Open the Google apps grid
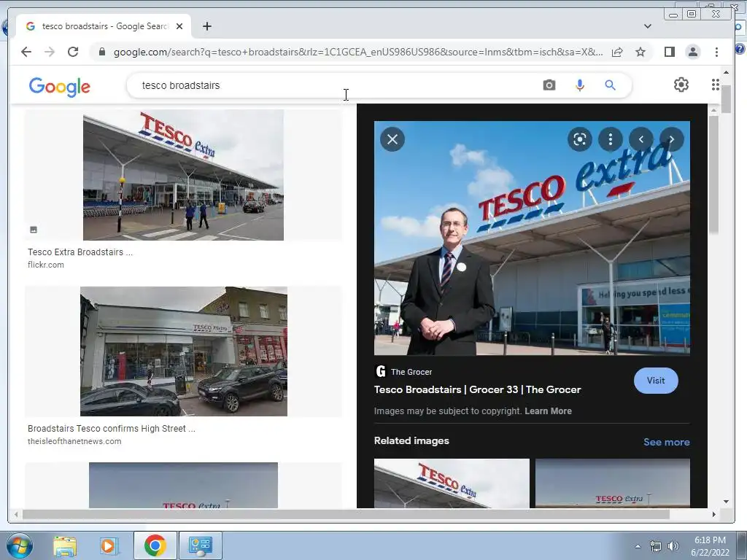Screen dimensions: 747x560 click(x=716, y=85)
